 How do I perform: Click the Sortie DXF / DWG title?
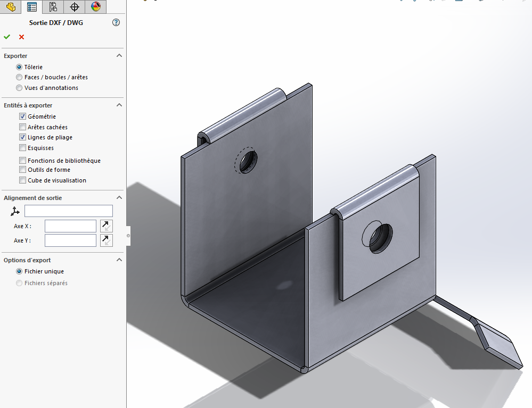click(56, 23)
